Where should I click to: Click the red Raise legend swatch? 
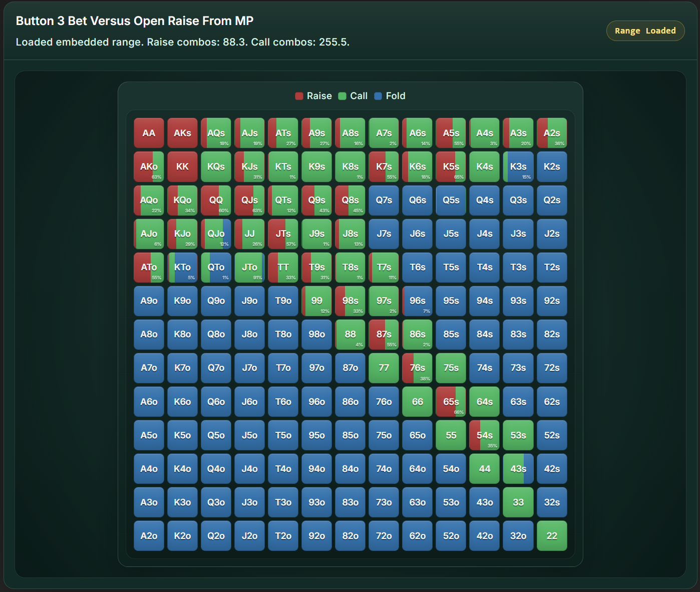[299, 96]
